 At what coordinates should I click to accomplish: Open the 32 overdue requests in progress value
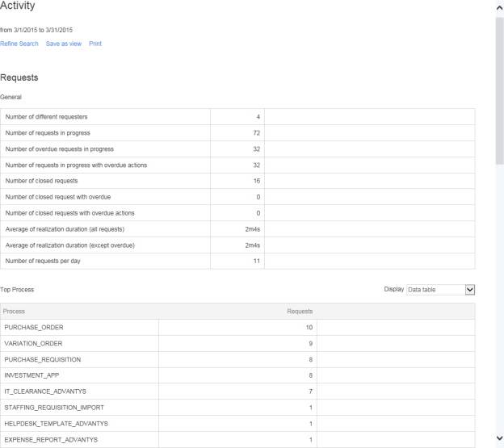click(256, 149)
